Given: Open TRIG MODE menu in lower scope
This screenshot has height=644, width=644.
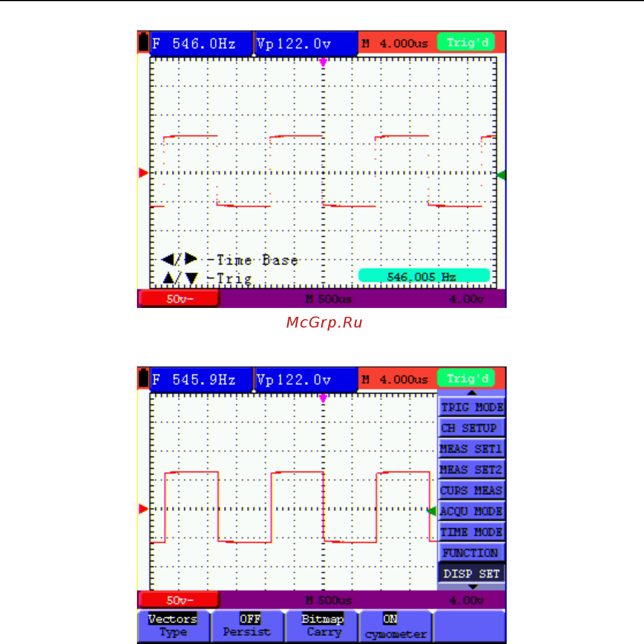Looking at the screenshot, I should point(471,407).
